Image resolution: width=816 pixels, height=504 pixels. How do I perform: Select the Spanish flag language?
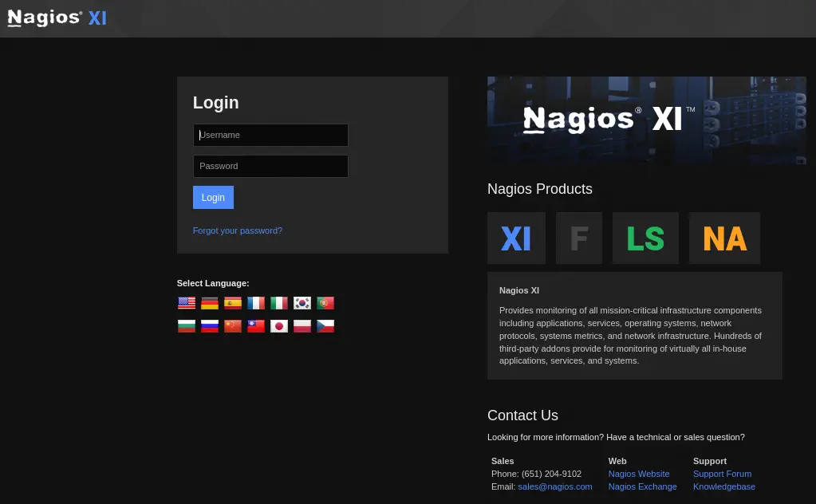(233, 303)
